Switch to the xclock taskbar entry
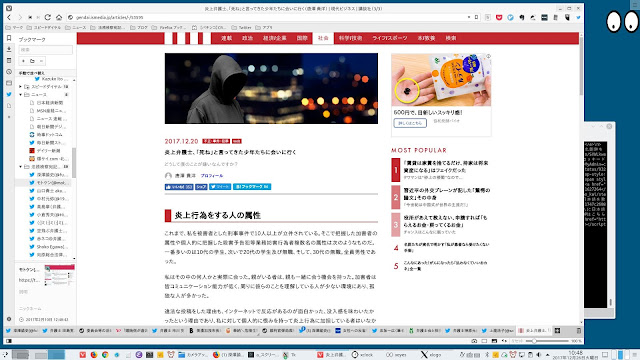The width and height of the screenshot is (640, 360). [362, 355]
